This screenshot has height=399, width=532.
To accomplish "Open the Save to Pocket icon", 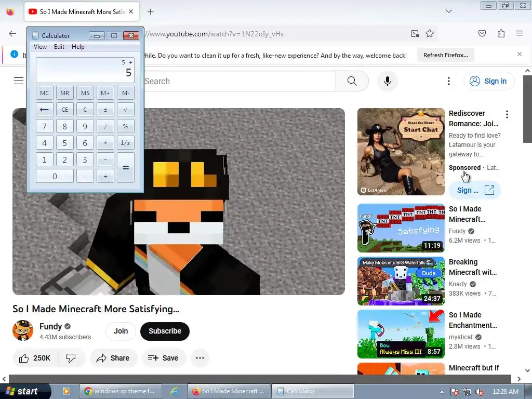I will coord(482,33).
